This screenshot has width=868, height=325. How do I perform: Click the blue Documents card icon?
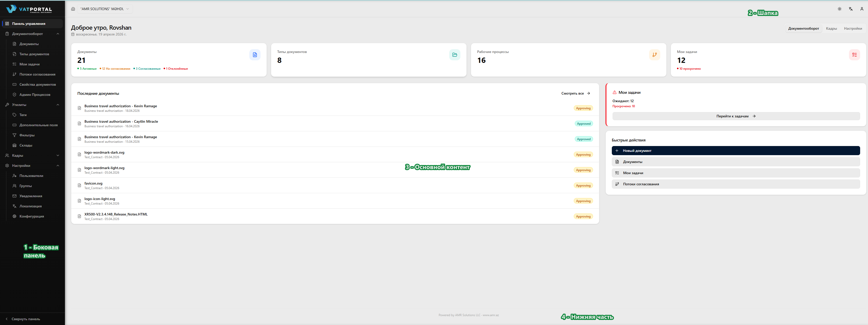(255, 55)
